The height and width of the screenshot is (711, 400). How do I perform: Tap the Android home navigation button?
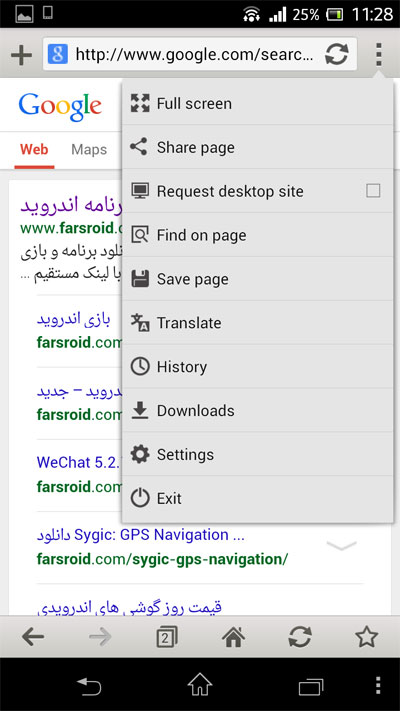coord(200,685)
